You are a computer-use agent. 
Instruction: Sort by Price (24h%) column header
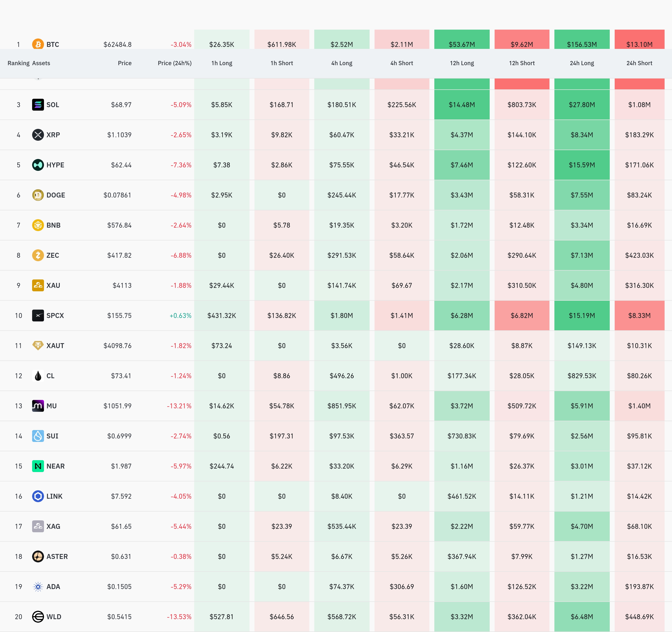point(174,63)
